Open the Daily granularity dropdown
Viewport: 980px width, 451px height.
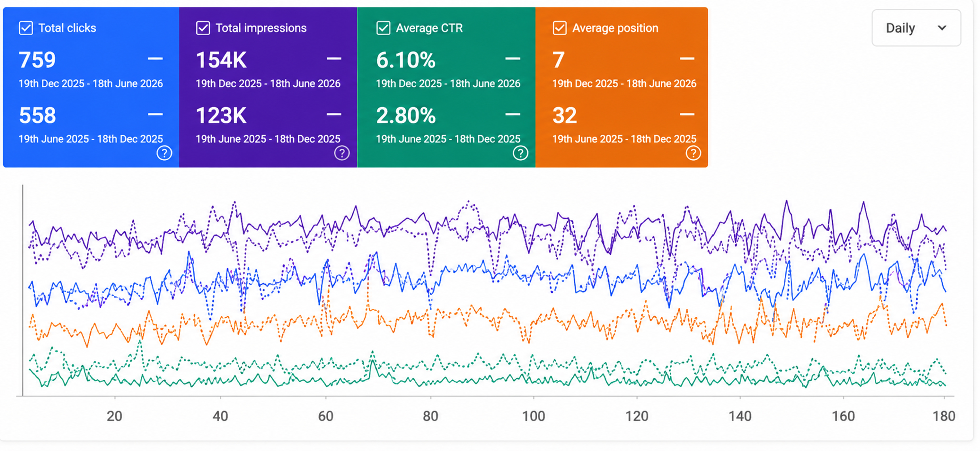[916, 28]
